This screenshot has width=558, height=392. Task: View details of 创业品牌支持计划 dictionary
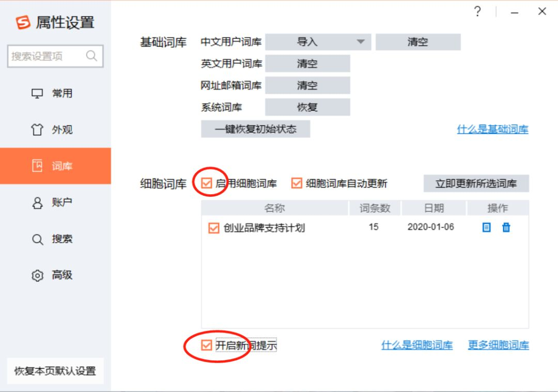point(486,227)
